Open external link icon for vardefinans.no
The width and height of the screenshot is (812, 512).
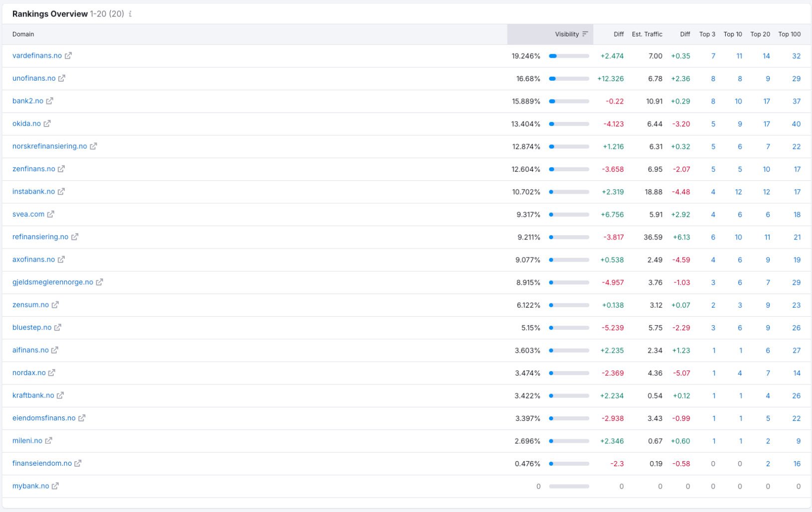[68, 56]
